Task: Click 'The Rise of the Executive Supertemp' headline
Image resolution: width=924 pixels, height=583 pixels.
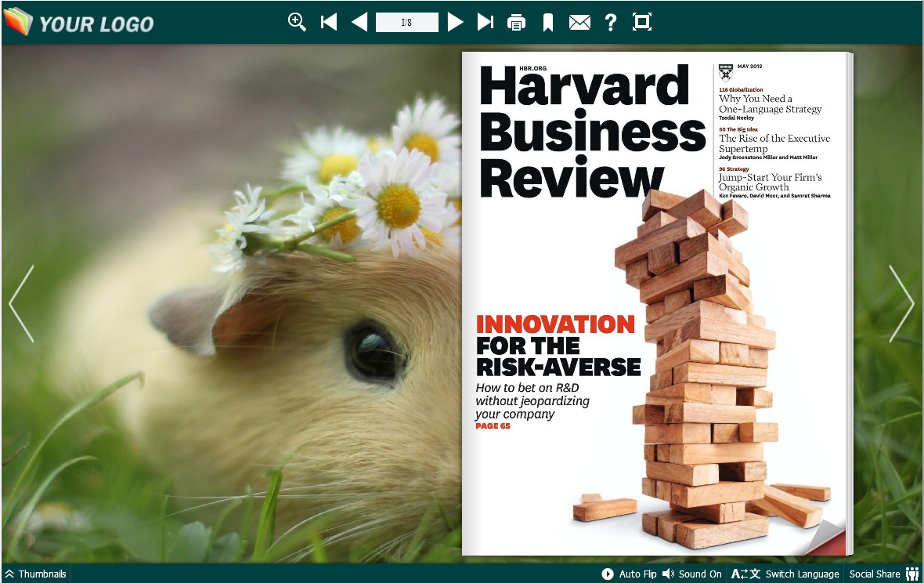Action: 774,143
